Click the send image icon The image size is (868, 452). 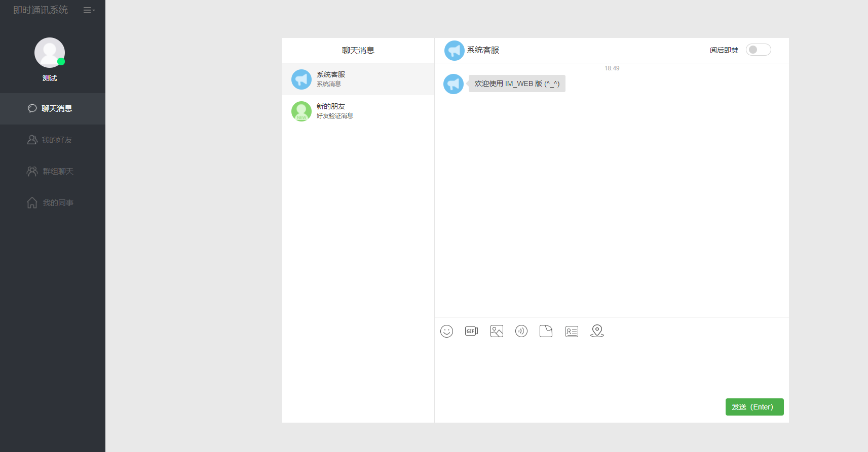coord(497,331)
